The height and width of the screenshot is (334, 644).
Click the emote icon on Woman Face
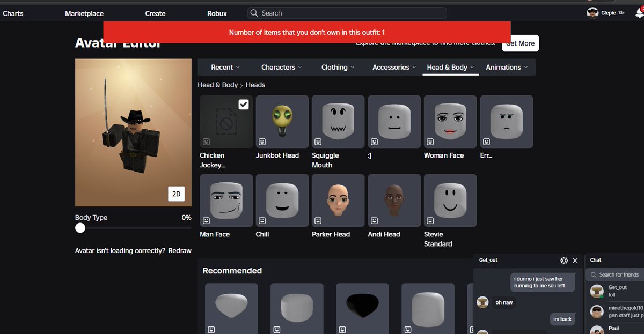430,142
